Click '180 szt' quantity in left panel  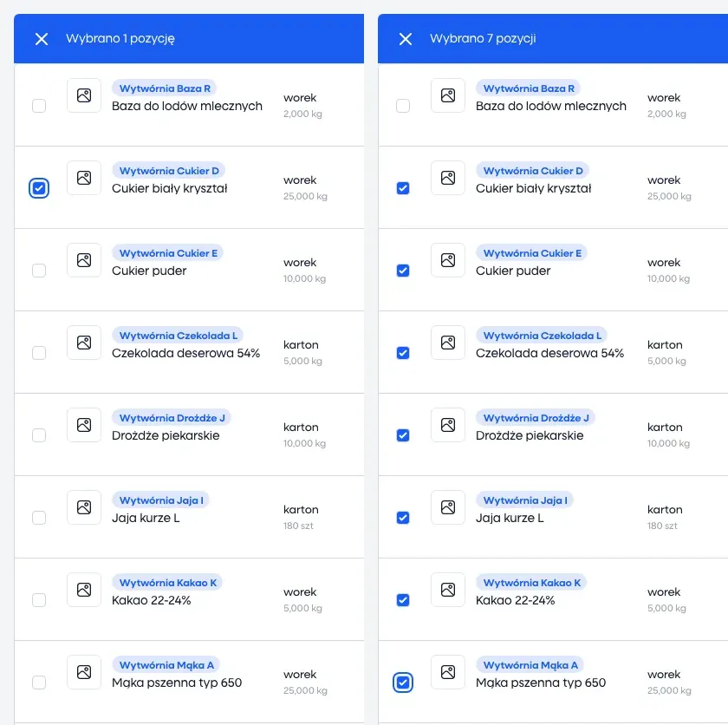pyautogui.click(x=298, y=526)
